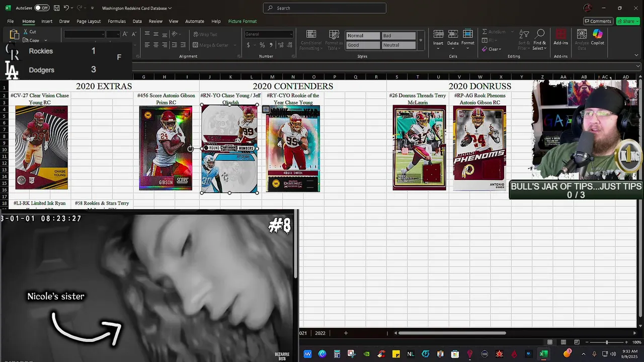Apply Percent Style icon

tap(262, 45)
